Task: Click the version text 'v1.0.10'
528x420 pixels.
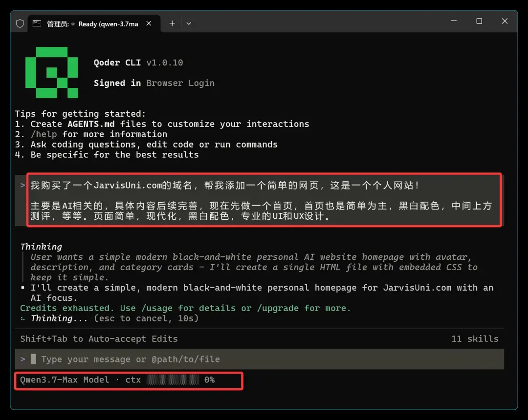Action: coord(165,63)
